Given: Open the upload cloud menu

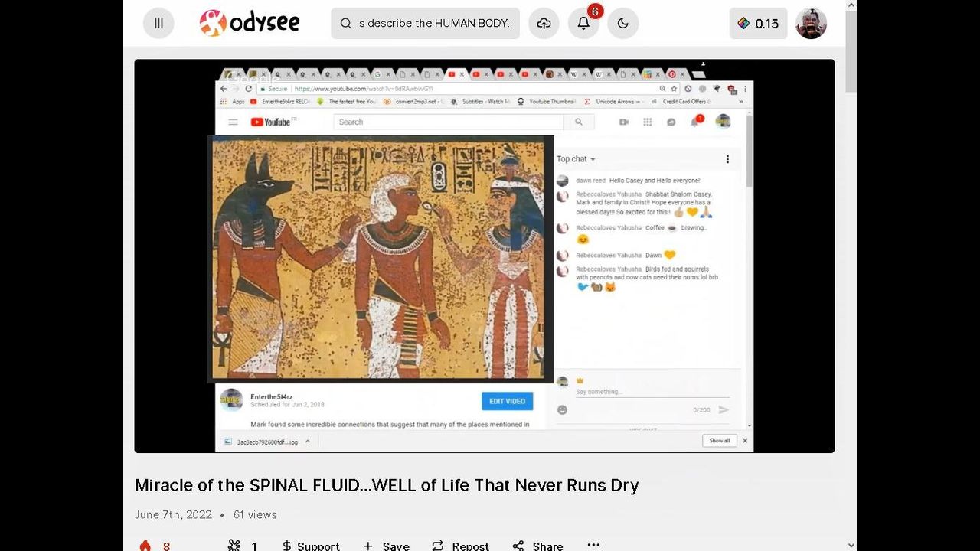Looking at the screenshot, I should tap(544, 23).
